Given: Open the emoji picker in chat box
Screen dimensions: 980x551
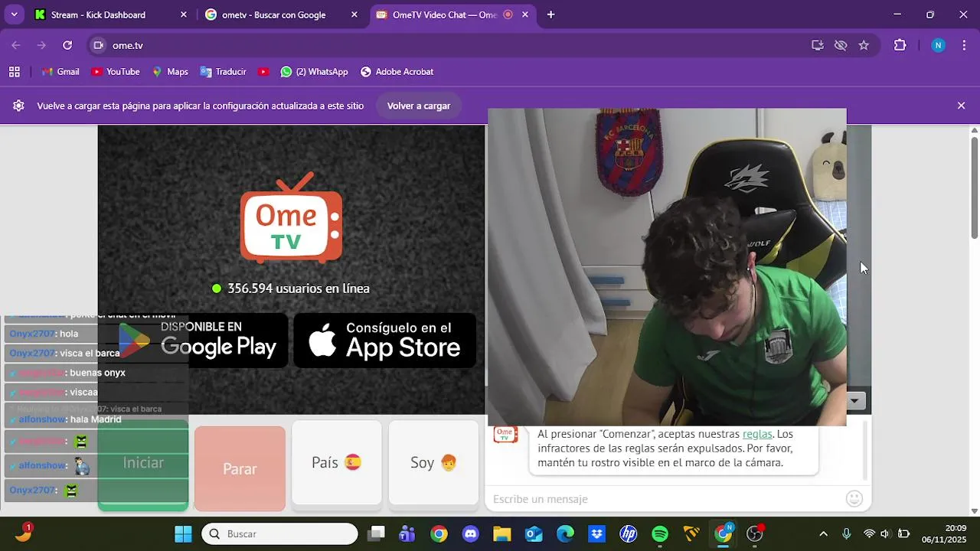Looking at the screenshot, I should [854, 499].
